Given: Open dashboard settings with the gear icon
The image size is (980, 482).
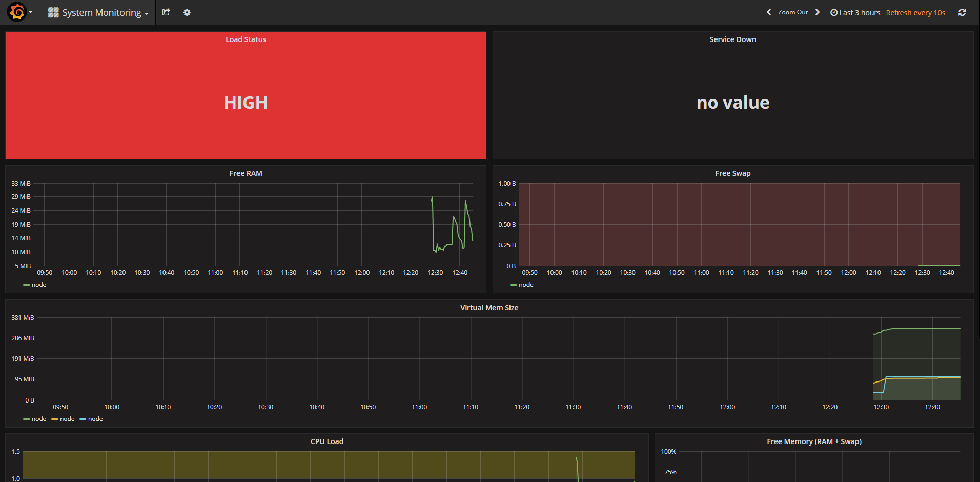Looking at the screenshot, I should pyautogui.click(x=187, y=12).
